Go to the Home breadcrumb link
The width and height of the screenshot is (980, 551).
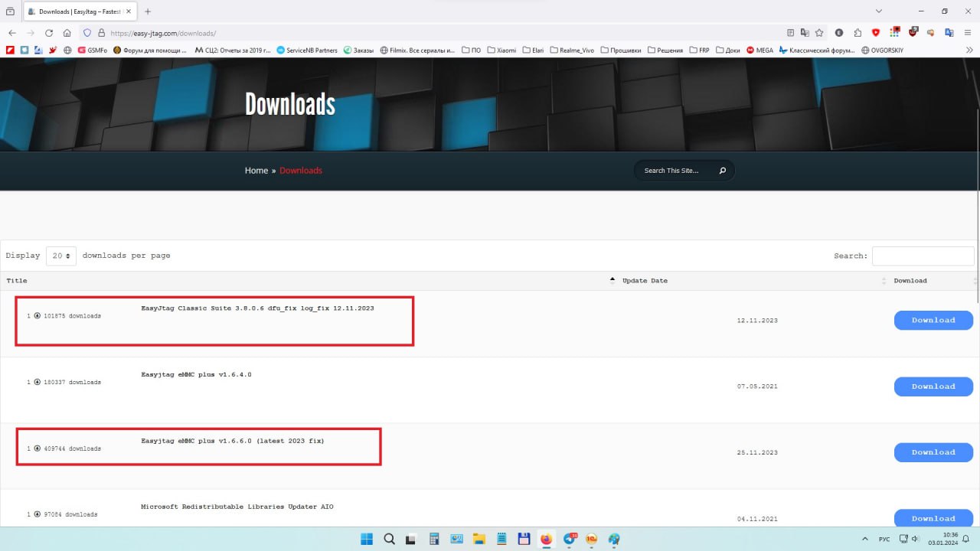pos(256,171)
